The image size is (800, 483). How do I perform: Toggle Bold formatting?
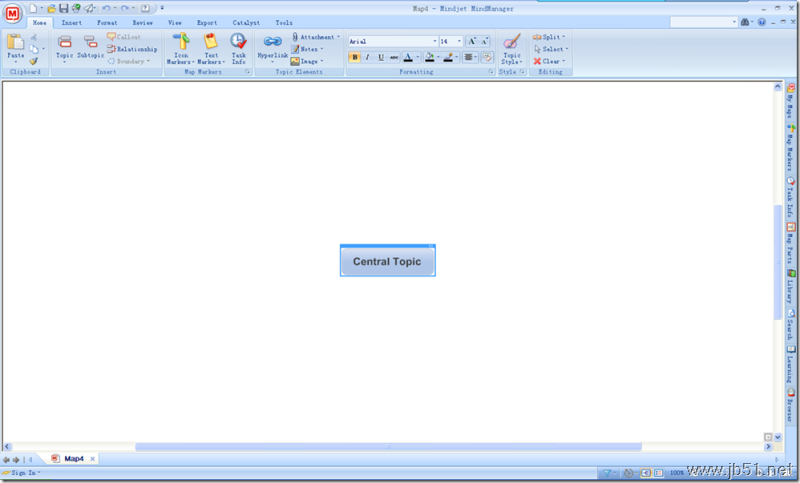pos(355,57)
